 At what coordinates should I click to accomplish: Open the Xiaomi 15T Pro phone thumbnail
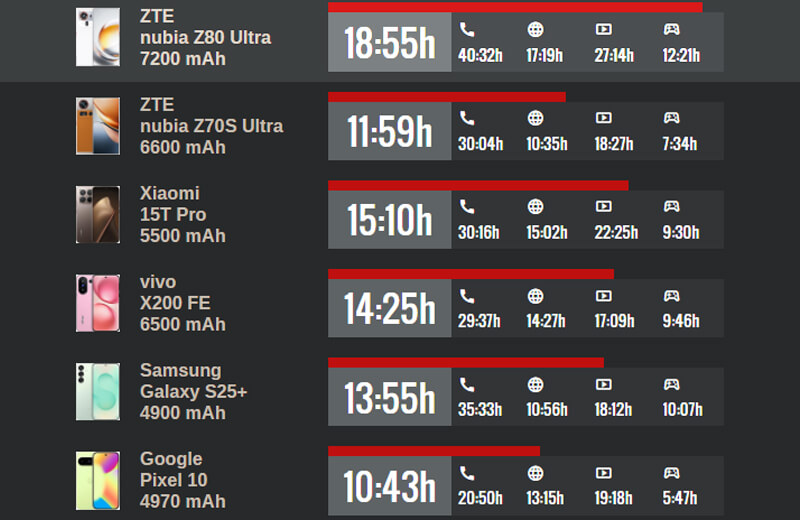(x=98, y=214)
